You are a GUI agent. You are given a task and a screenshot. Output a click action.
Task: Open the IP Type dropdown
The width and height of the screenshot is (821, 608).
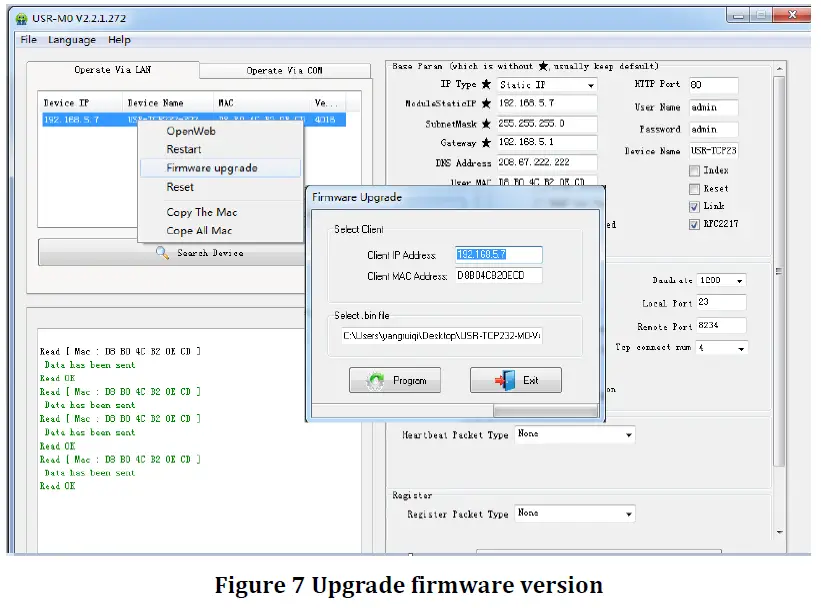point(547,85)
